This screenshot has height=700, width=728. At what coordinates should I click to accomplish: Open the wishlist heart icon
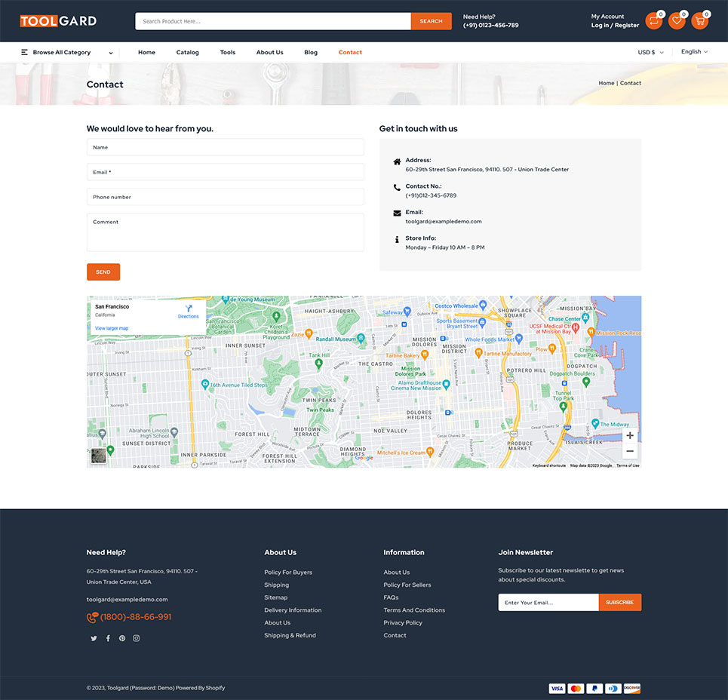pyautogui.click(x=677, y=21)
